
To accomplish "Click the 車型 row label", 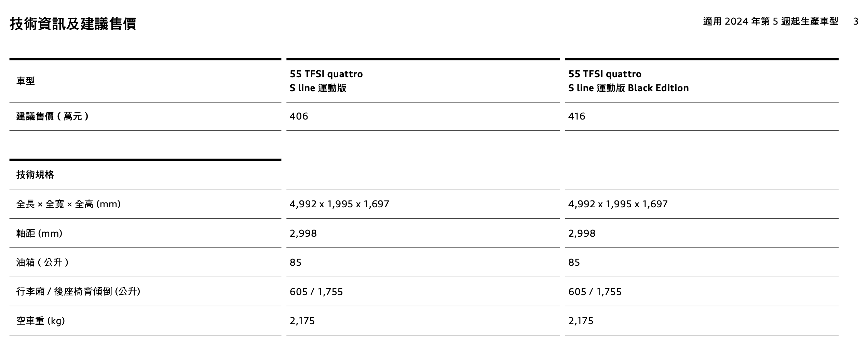I will [x=26, y=81].
